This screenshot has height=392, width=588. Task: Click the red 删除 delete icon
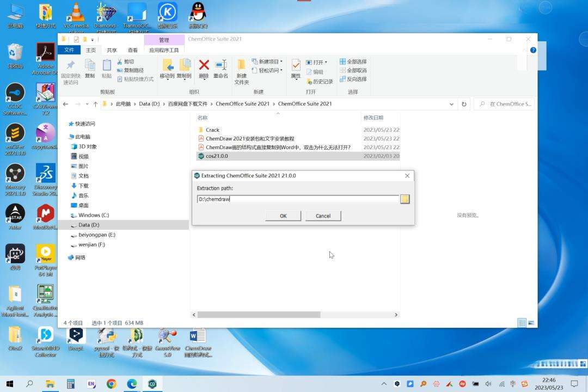tap(204, 65)
